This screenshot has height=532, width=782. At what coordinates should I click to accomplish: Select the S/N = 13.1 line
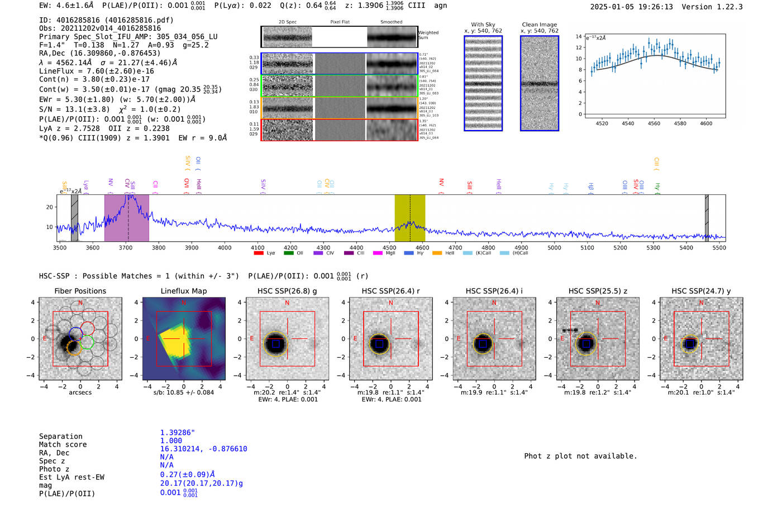tap(110, 109)
